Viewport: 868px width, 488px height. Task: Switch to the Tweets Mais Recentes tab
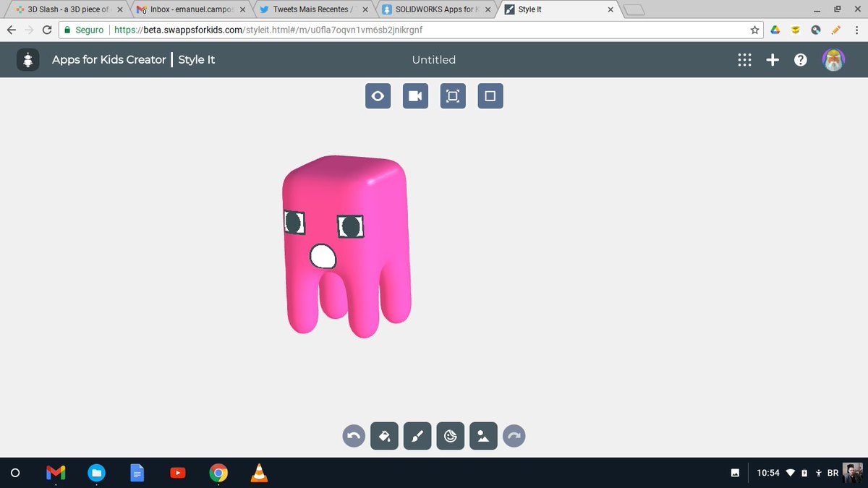point(313,10)
